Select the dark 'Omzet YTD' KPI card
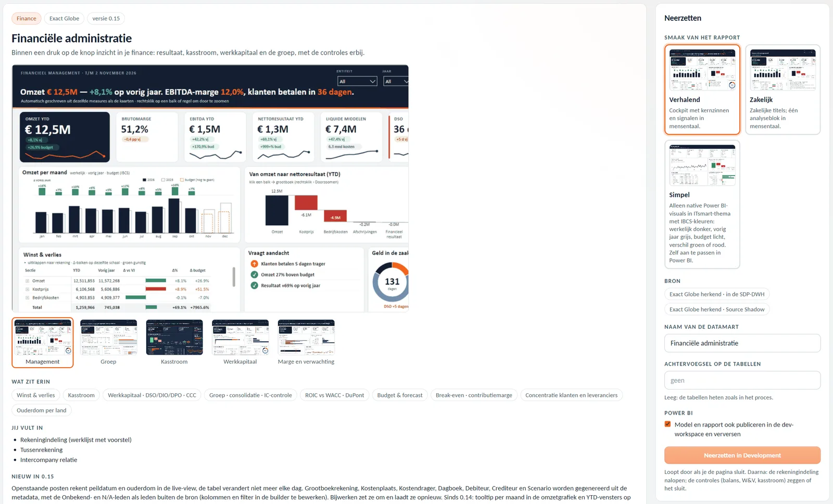This screenshot has height=504, width=833. pyautogui.click(x=65, y=137)
